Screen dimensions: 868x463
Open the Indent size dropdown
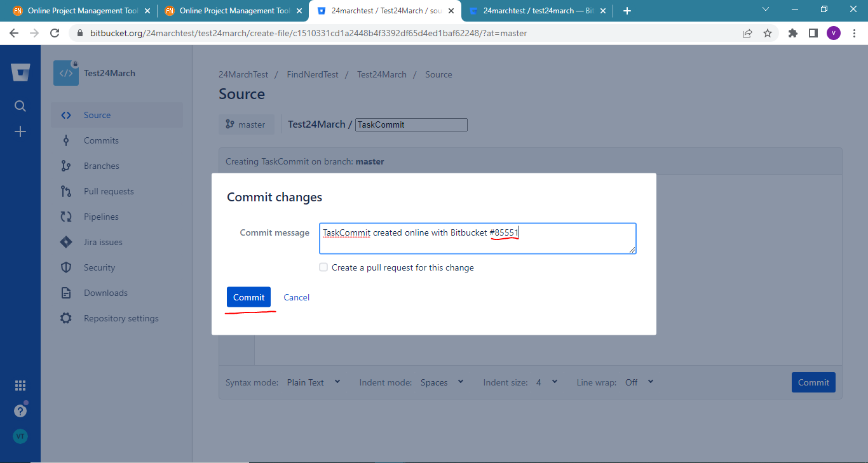[x=546, y=382]
